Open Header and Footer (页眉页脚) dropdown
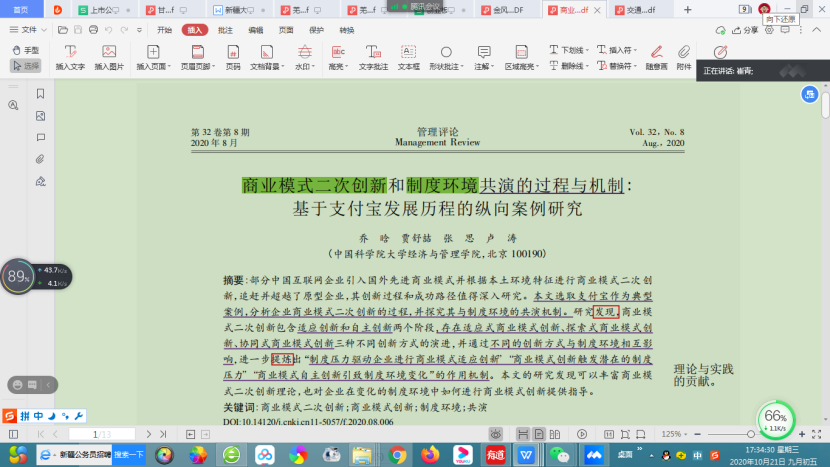This screenshot has width=830, height=467. coord(198,57)
